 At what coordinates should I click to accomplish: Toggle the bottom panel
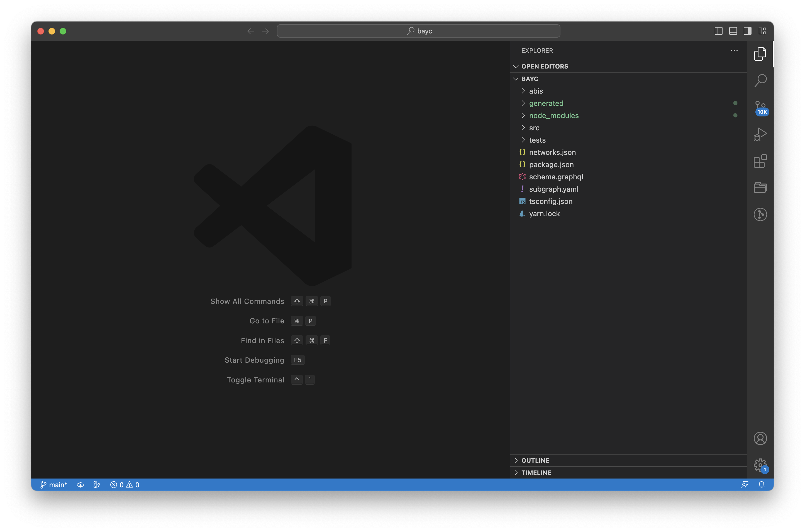point(733,31)
